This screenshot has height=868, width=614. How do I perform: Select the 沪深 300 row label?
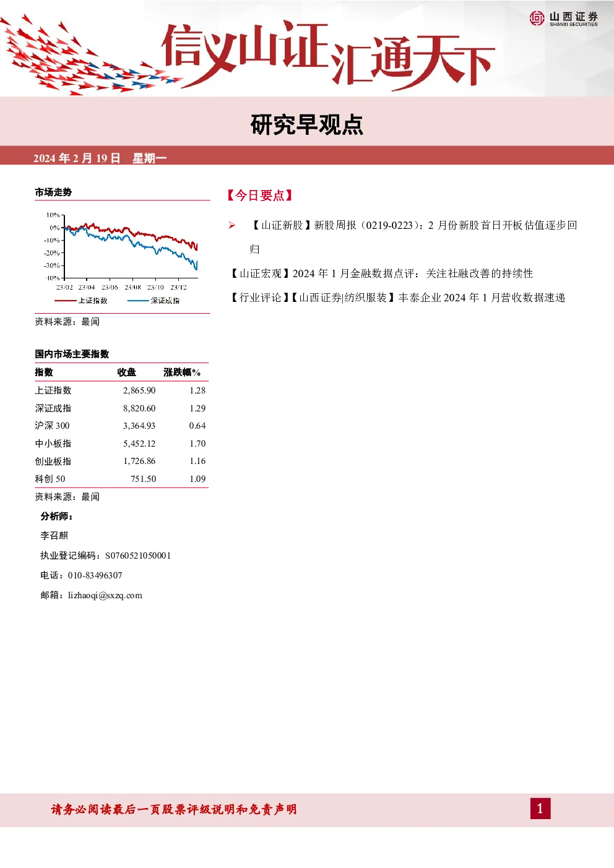(x=52, y=426)
